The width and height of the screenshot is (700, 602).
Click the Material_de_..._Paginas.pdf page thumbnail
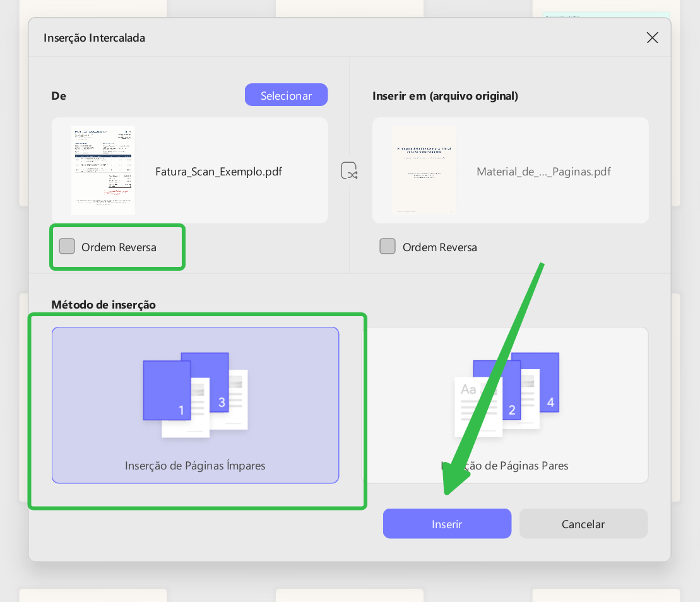424,170
